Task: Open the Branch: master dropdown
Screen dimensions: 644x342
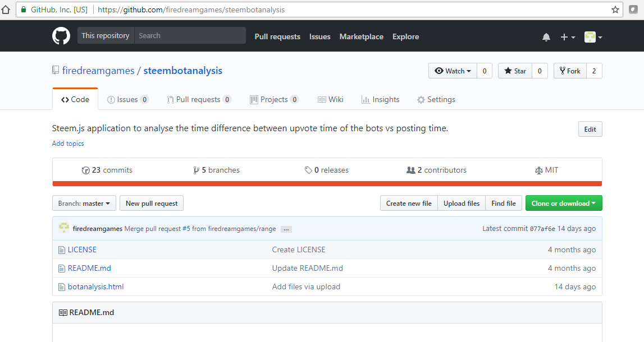Action: pos(84,204)
